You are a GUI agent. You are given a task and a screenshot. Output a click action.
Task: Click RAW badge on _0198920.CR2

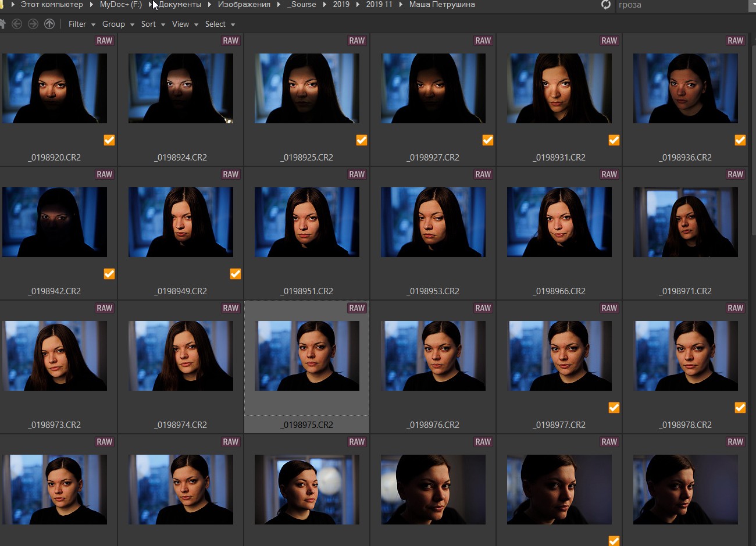(x=105, y=41)
